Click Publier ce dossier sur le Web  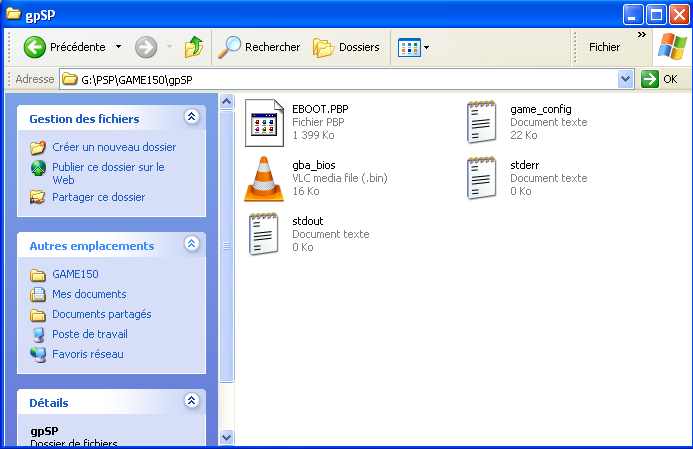click(x=108, y=173)
